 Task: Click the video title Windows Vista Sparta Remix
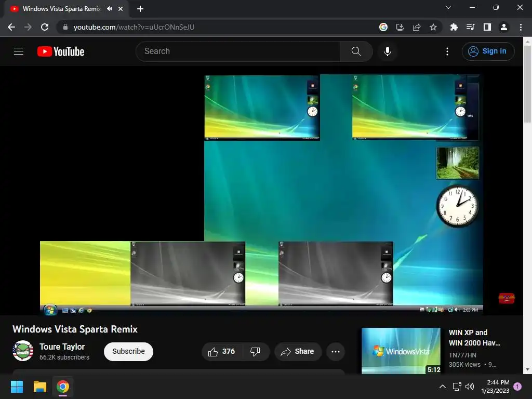point(75,329)
